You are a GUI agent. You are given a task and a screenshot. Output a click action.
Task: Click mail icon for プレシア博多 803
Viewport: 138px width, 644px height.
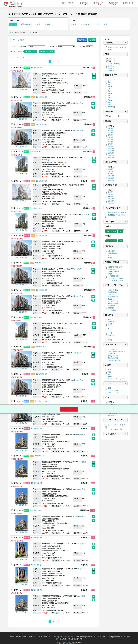click(x=93, y=242)
